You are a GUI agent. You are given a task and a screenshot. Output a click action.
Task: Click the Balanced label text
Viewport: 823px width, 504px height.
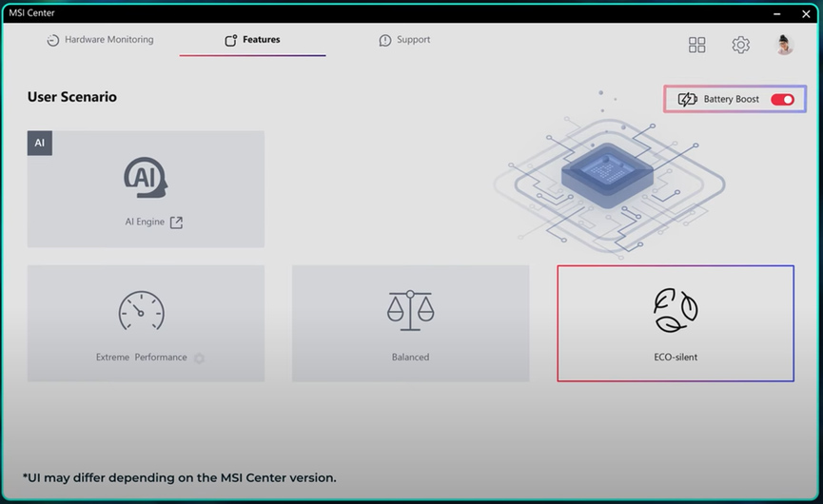pyautogui.click(x=410, y=358)
